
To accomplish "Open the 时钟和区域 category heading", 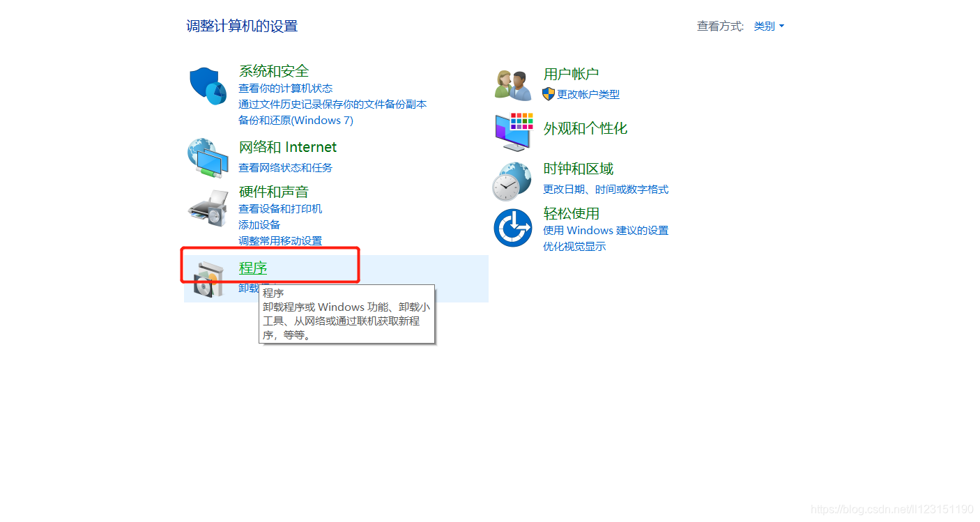I will (x=579, y=169).
